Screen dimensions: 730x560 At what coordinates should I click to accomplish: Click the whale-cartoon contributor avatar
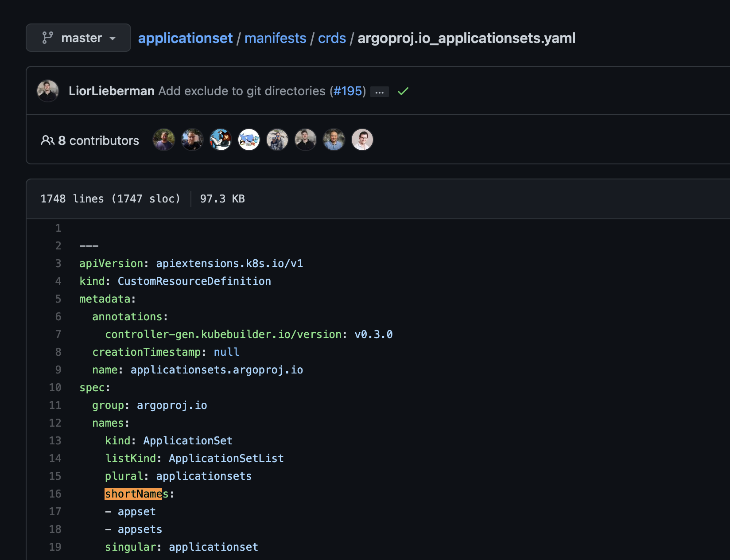coord(249,139)
